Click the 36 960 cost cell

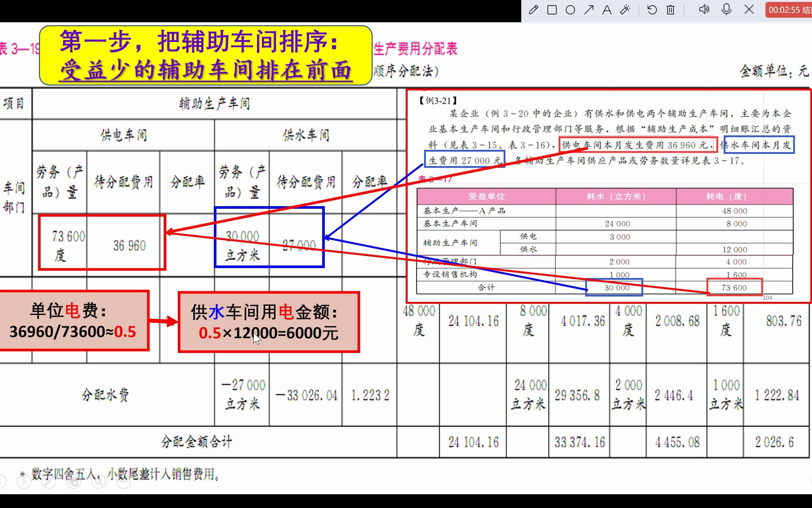pyautogui.click(x=130, y=245)
